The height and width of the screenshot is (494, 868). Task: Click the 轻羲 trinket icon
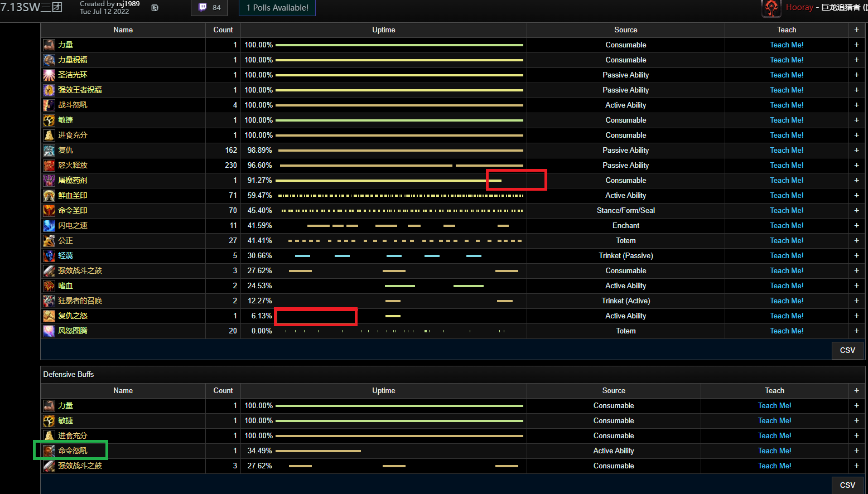[x=49, y=255]
